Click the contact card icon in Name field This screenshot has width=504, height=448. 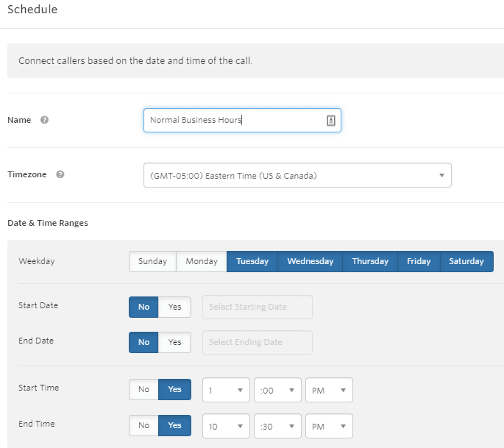click(x=331, y=121)
